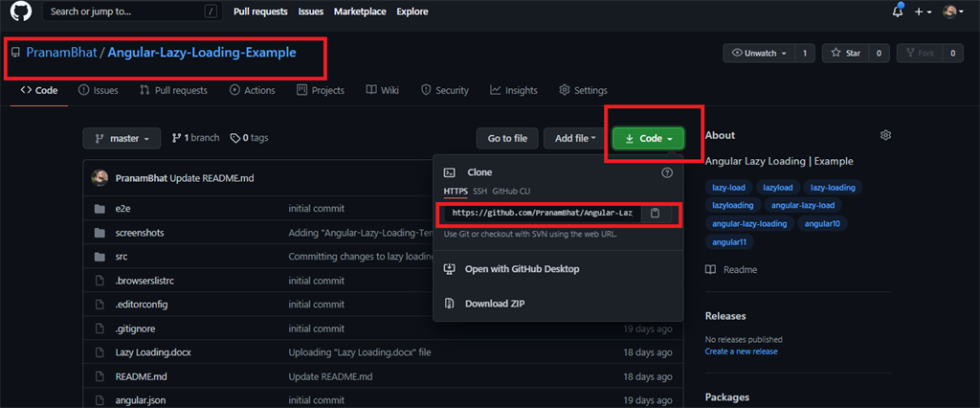Open the lazy-loading topic tag
Viewport: 980px width, 408px height.
tap(834, 187)
